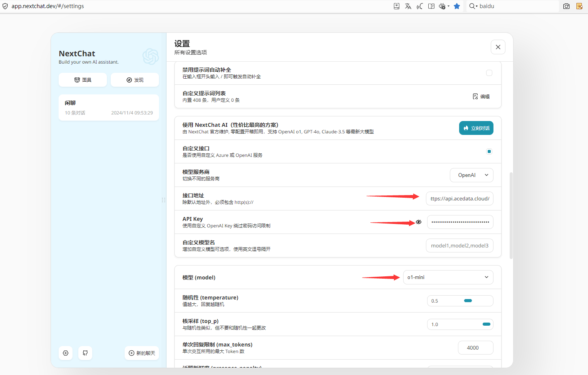The image size is (588, 375).
Task: Click the site security shield icon
Action: tap(5, 6)
